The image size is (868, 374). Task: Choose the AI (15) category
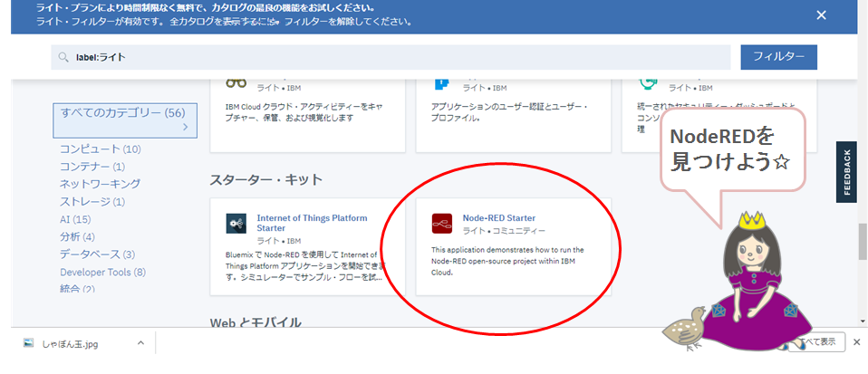coord(75,219)
